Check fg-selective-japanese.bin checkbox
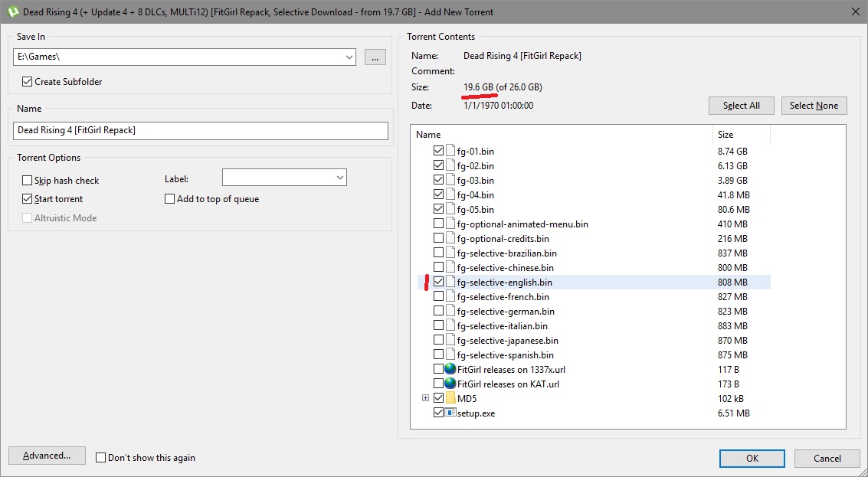 [x=438, y=340]
